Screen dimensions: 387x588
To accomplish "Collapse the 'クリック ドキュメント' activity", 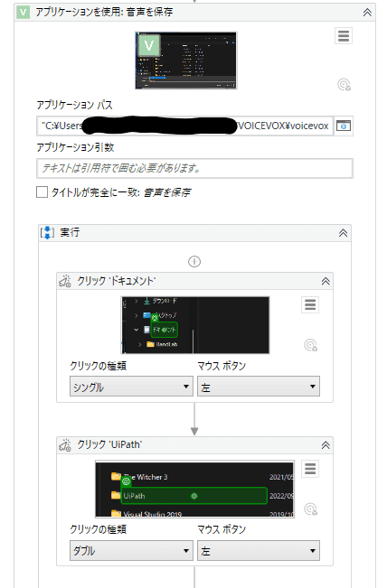I will pyautogui.click(x=326, y=281).
